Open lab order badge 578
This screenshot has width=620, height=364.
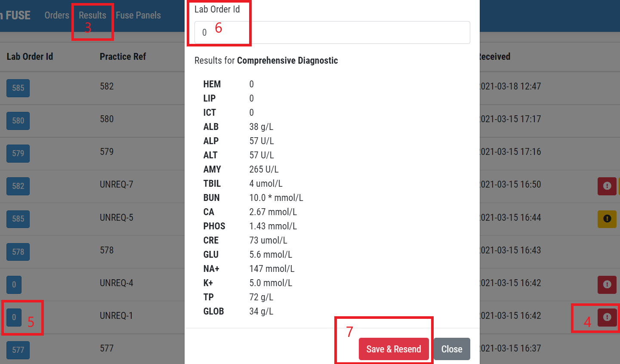click(18, 252)
